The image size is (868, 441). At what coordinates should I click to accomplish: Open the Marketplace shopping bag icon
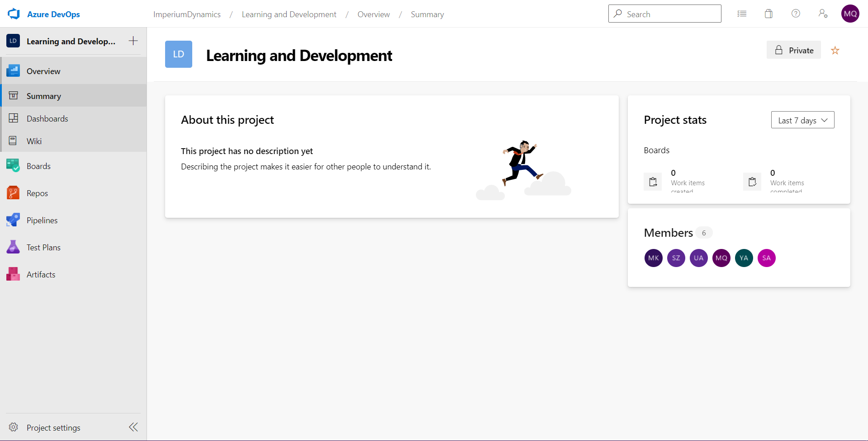coord(768,14)
